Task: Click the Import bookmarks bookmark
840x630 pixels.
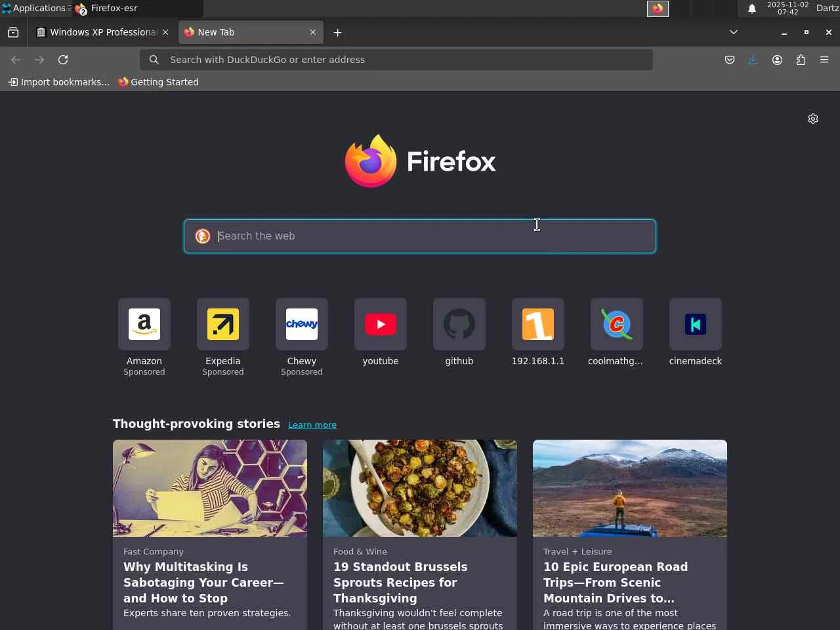Action: [x=59, y=82]
